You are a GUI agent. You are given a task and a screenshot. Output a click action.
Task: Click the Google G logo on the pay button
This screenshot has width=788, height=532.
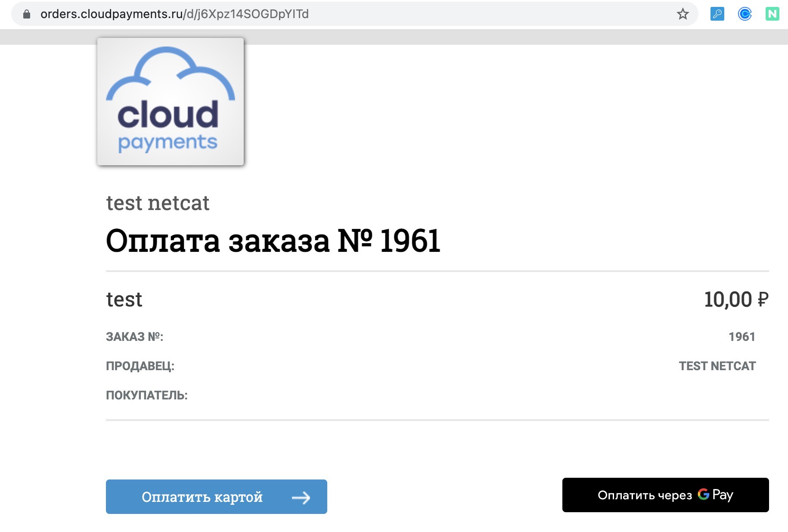click(x=704, y=494)
